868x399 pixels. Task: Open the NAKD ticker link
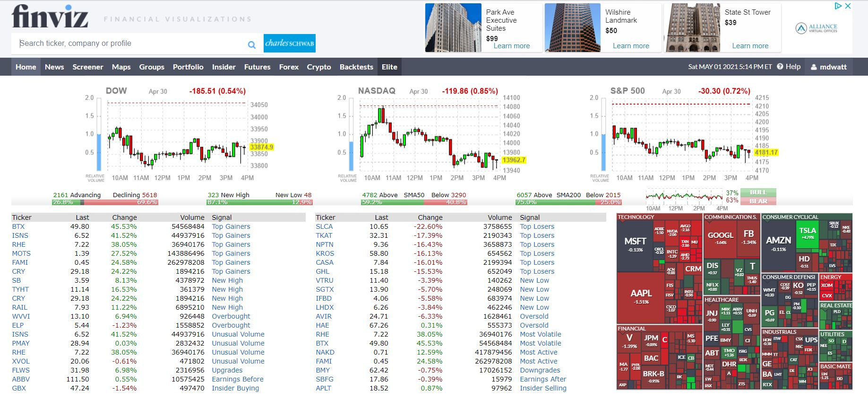tap(325, 352)
